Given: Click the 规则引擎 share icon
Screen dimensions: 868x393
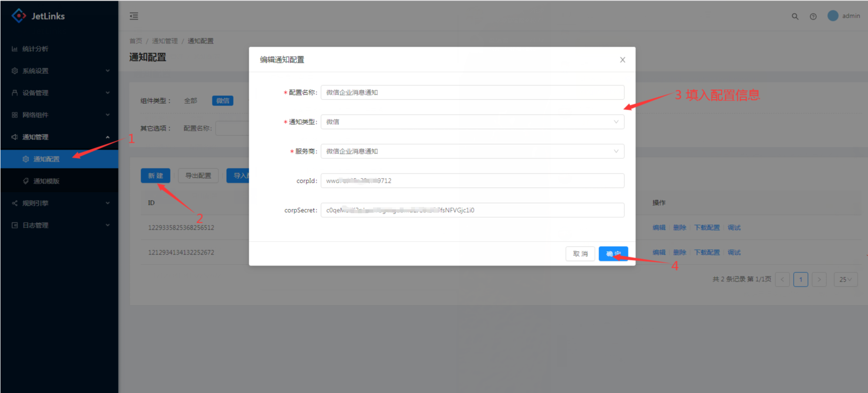Looking at the screenshot, I should 15,203.
